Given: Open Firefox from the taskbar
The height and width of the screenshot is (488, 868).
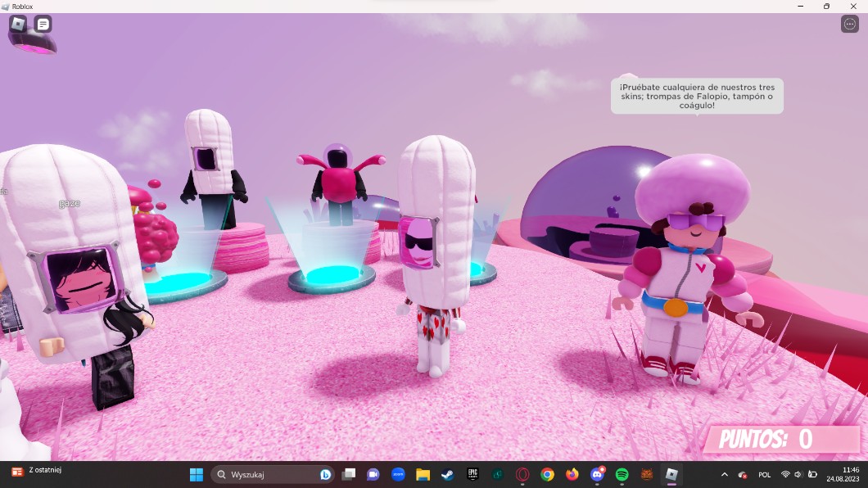Looking at the screenshot, I should [572, 474].
